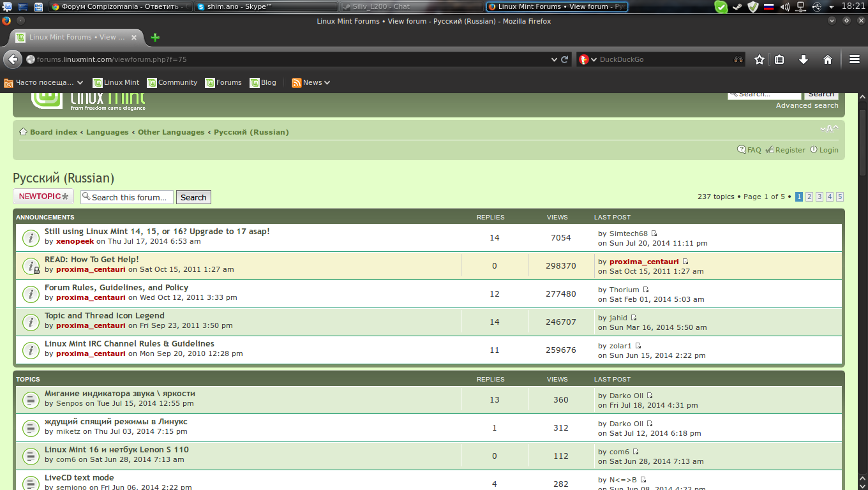This screenshot has width=868, height=490.
Task: Change font size using the A control
Action: point(829,129)
